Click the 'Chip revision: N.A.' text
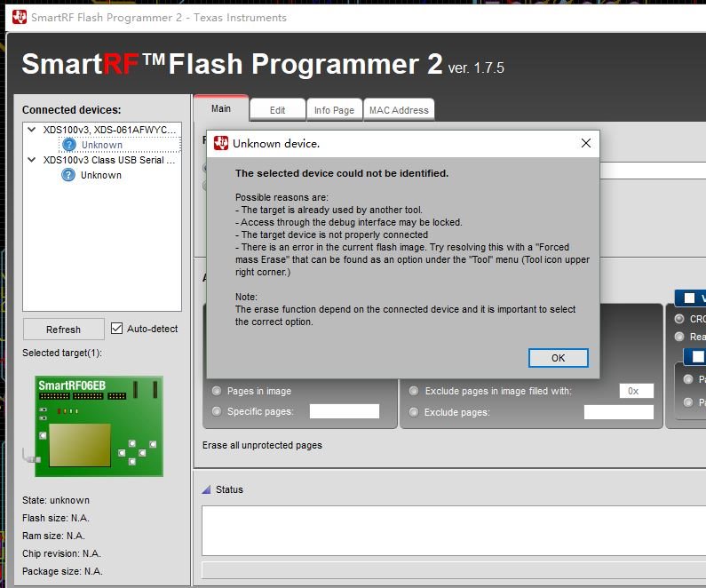Viewport: 706px width, 588px height. point(61,553)
